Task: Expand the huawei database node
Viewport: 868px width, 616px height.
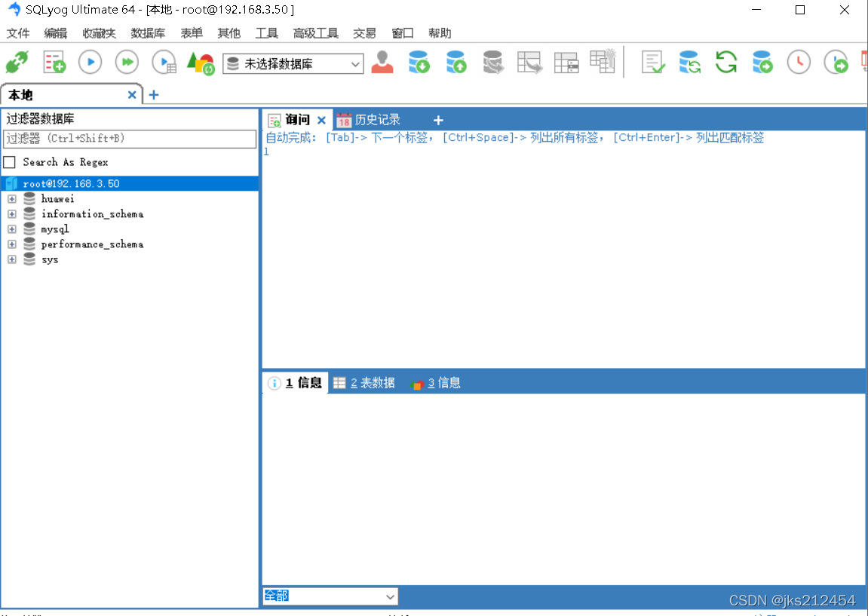Action: (11, 199)
